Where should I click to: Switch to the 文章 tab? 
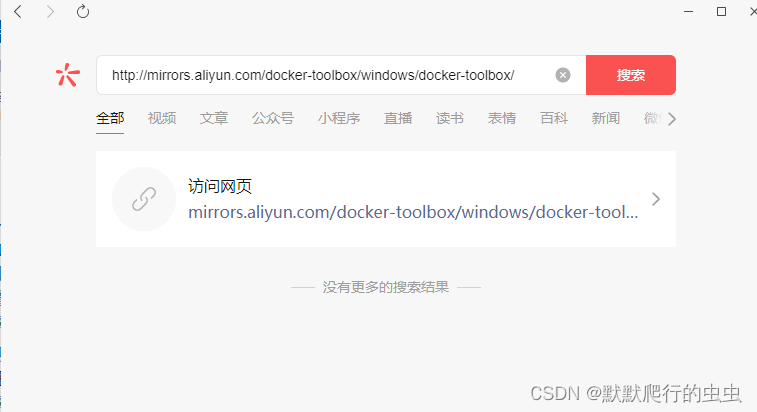[214, 118]
